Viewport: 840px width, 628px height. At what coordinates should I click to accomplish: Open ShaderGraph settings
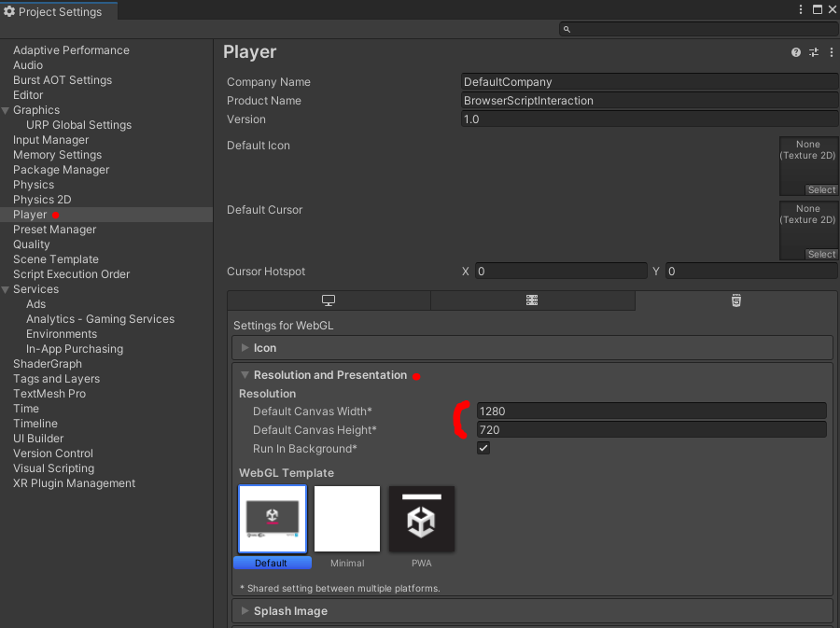click(x=48, y=364)
